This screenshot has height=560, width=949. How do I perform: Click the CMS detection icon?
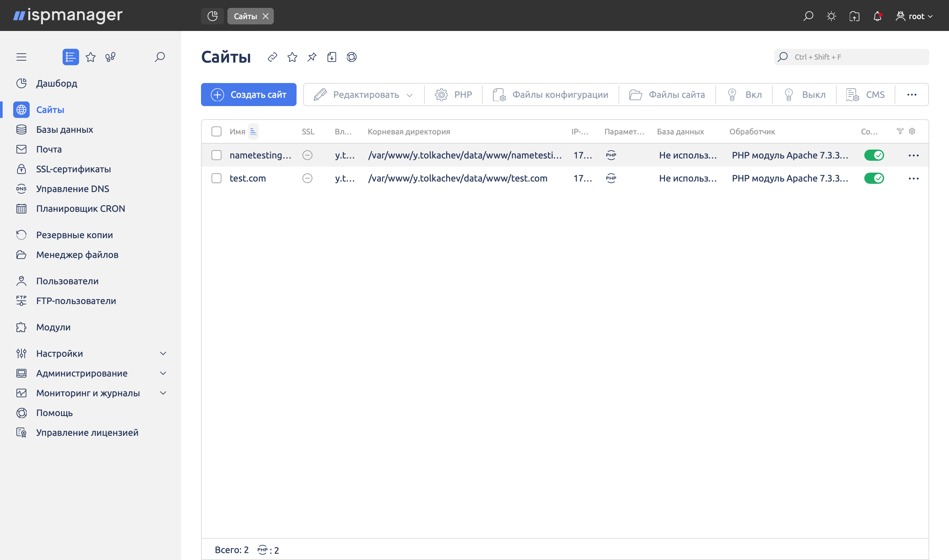pos(352,57)
